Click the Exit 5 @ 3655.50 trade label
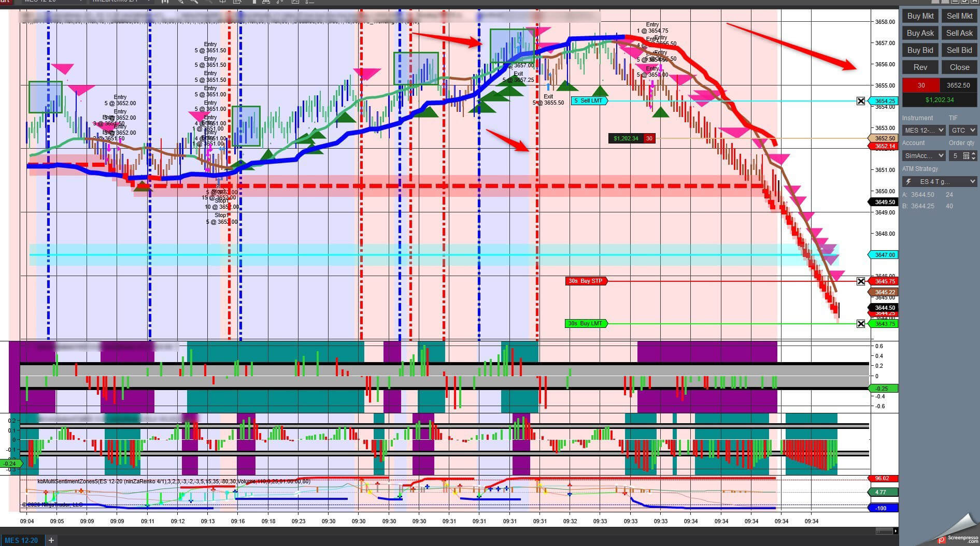 coord(548,99)
